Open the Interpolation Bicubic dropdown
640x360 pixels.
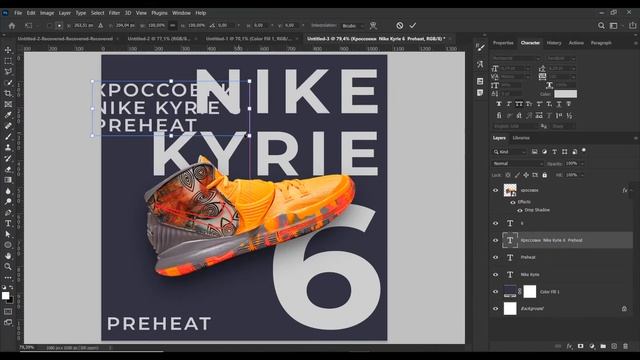click(x=352, y=26)
